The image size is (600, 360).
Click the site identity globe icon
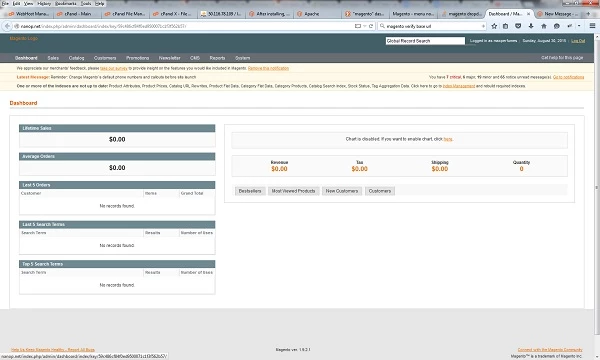pyautogui.click(x=16, y=26)
